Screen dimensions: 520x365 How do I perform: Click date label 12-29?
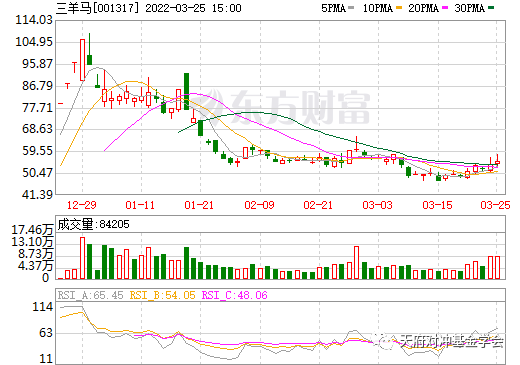coord(82,205)
